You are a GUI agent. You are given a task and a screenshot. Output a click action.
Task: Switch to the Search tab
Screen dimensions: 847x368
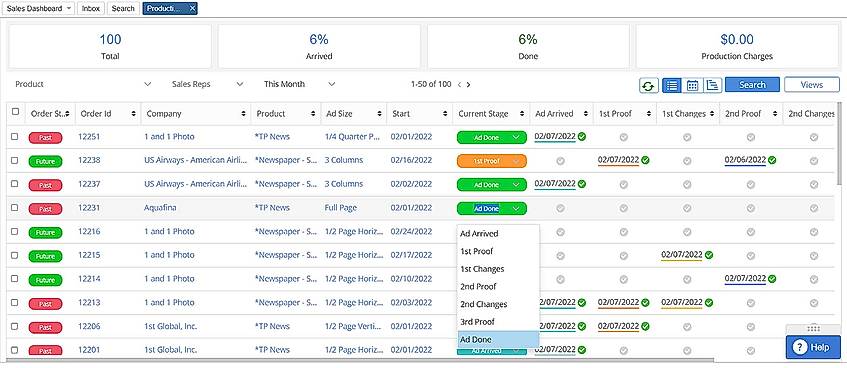tap(123, 9)
